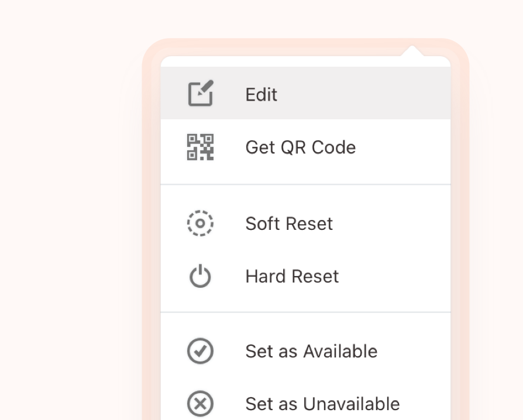The image size is (523, 420).
Task: Click the "Edit" text label
Action: click(261, 95)
